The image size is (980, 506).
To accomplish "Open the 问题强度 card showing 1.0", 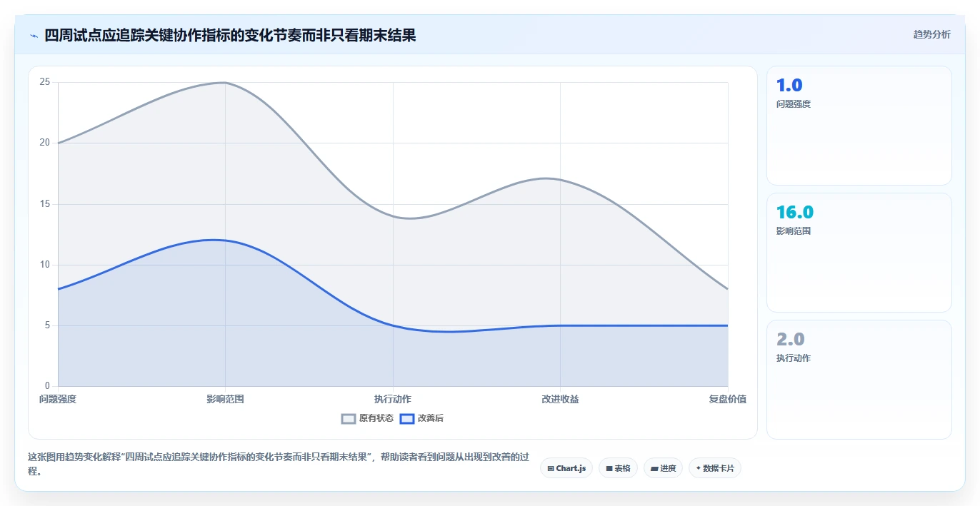I will [859, 126].
